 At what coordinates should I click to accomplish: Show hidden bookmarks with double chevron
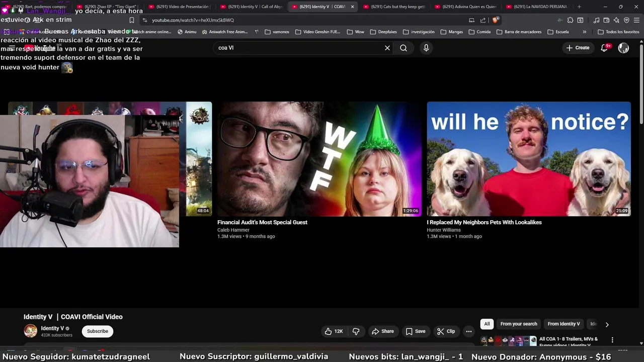(x=584, y=32)
